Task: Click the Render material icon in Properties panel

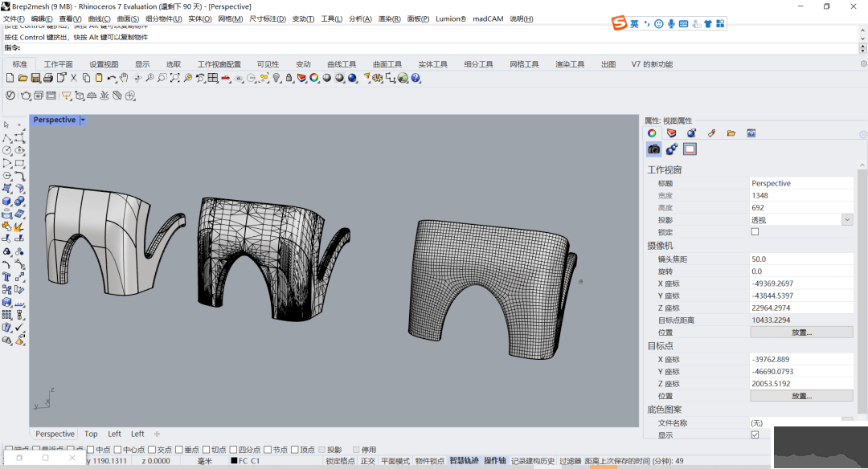Action: coord(691,133)
